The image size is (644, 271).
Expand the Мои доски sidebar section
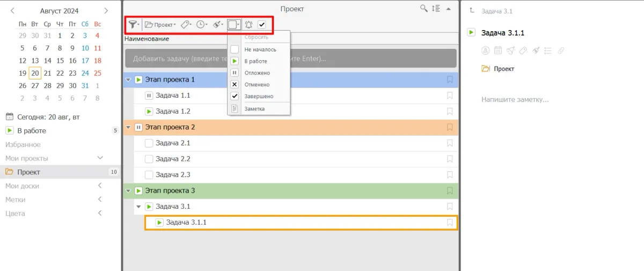click(100, 186)
